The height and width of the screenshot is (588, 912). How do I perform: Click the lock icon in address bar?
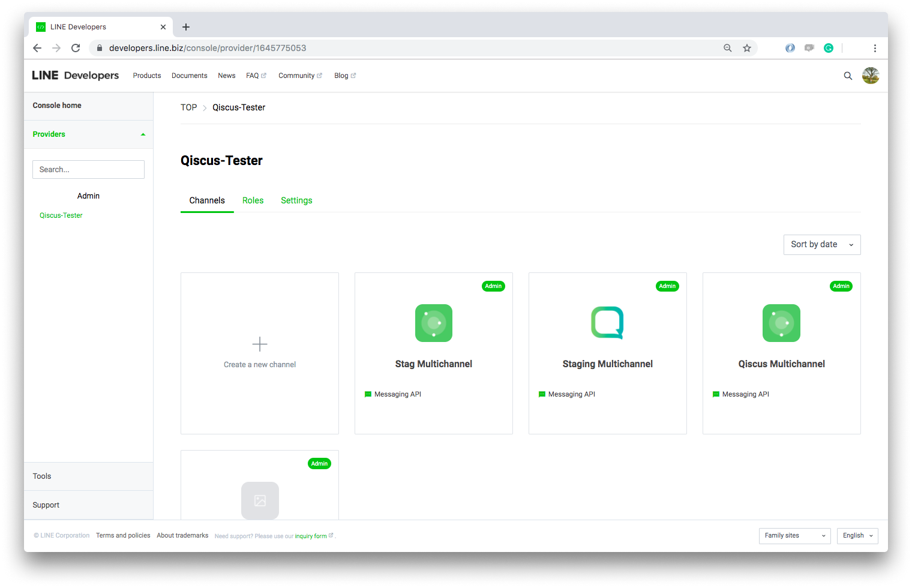[100, 48]
